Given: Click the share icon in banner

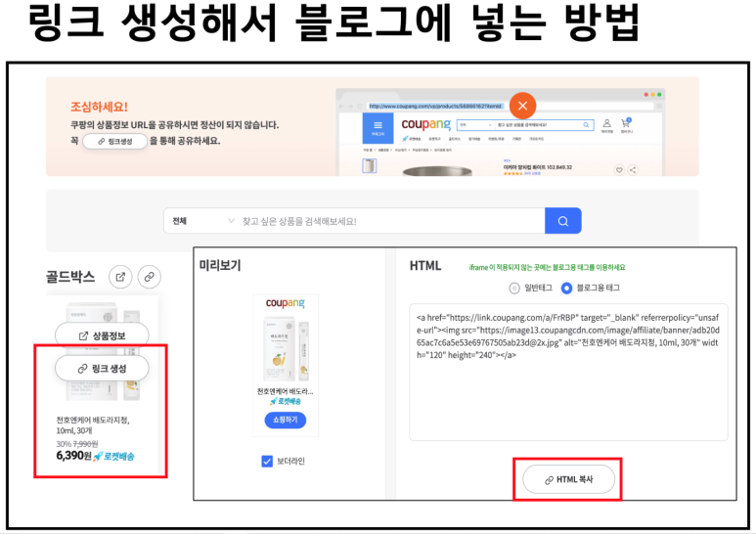Looking at the screenshot, I should pos(633,169).
